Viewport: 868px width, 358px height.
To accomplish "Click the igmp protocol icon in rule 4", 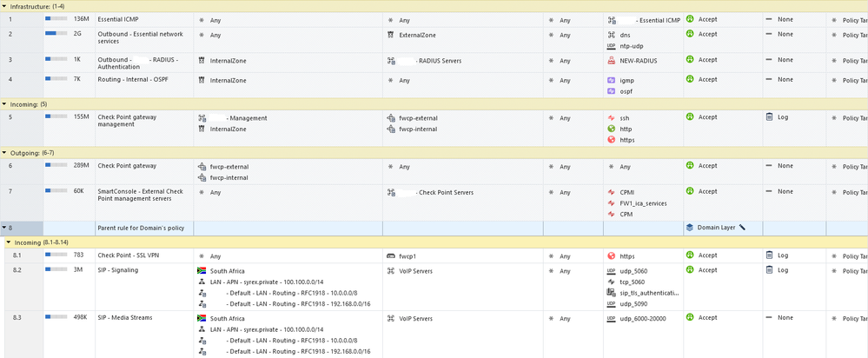I will [612, 80].
